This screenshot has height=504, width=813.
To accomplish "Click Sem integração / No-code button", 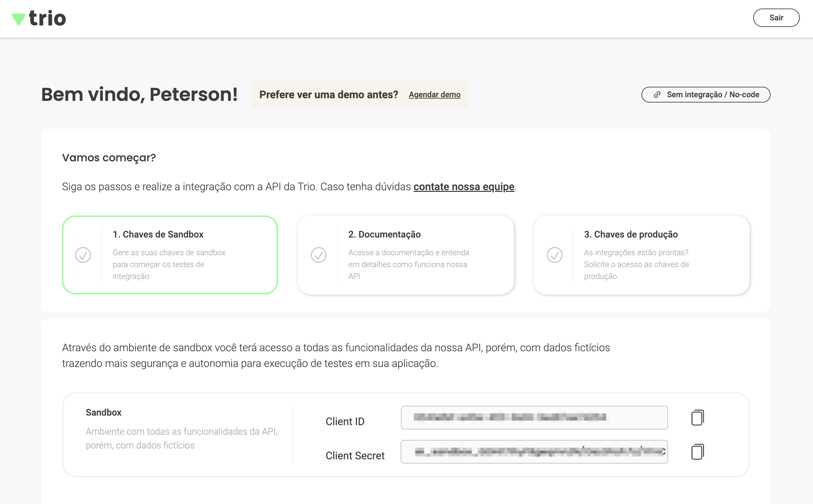I will pyautogui.click(x=706, y=95).
